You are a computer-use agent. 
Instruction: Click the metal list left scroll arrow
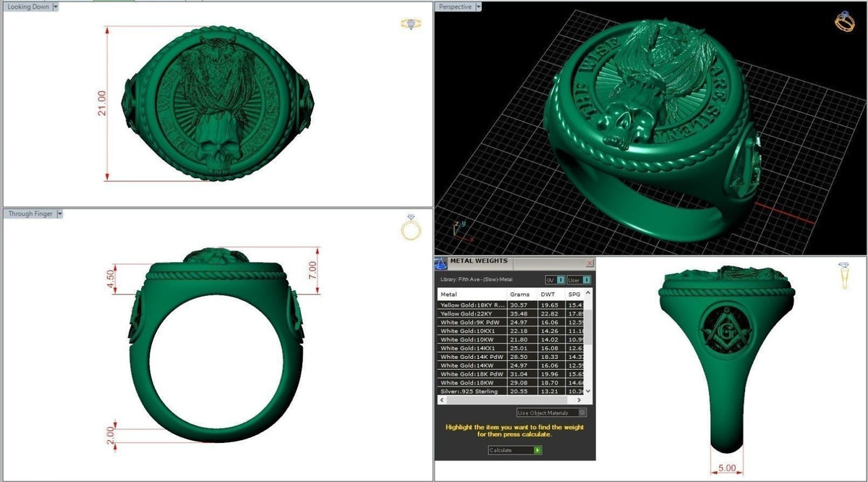[x=441, y=399]
